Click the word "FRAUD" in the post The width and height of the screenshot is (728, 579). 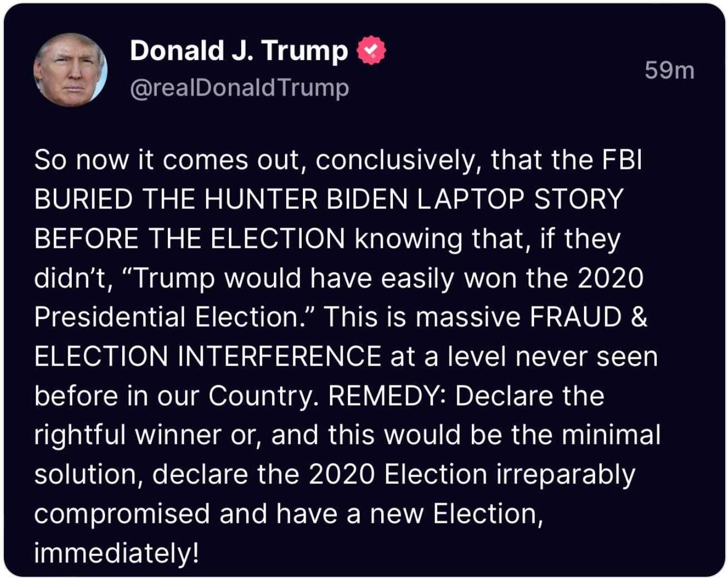[x=575, y=317]
